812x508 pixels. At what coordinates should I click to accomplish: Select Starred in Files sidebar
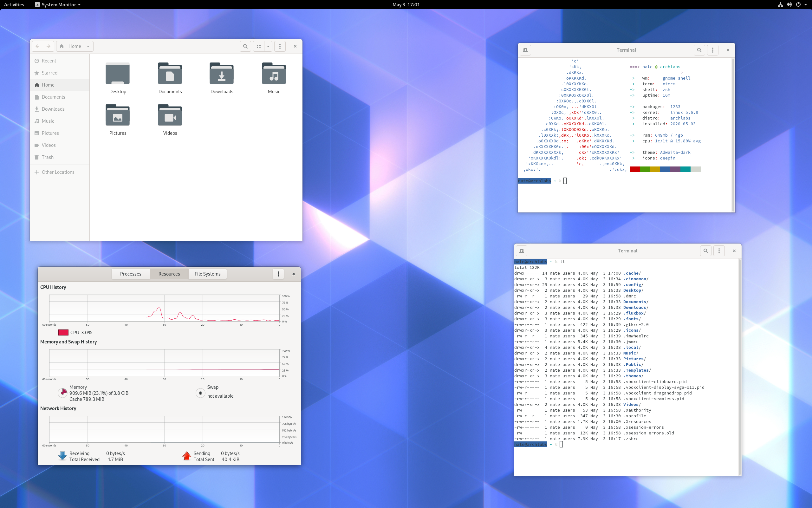coord(60,73)
